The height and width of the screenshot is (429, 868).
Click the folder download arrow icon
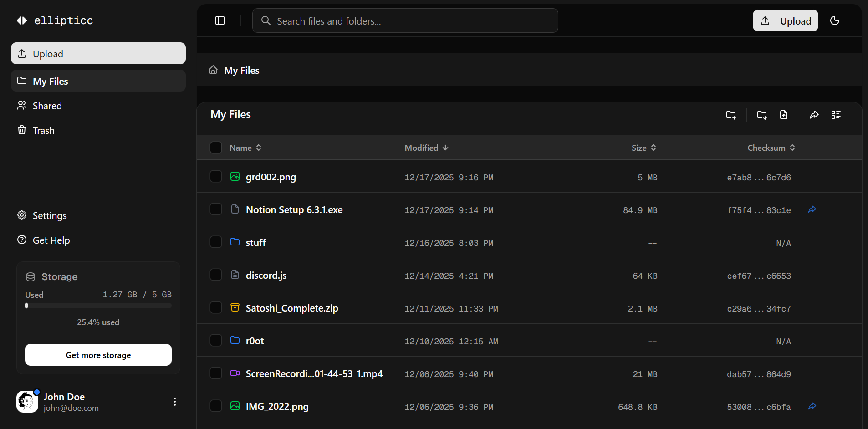pos(762,115)
